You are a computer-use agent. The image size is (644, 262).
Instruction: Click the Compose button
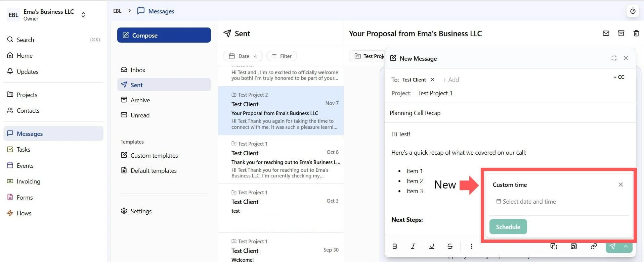tap(164, 35)
